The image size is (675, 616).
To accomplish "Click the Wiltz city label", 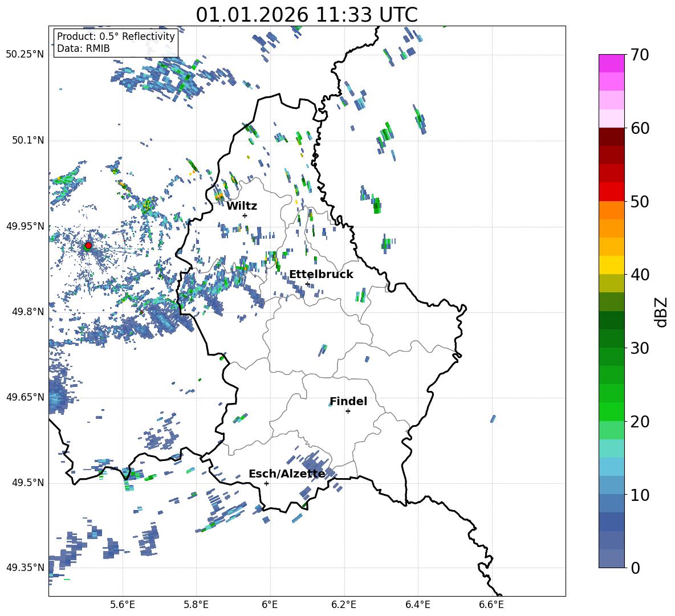I will click(x=242, y=206).
